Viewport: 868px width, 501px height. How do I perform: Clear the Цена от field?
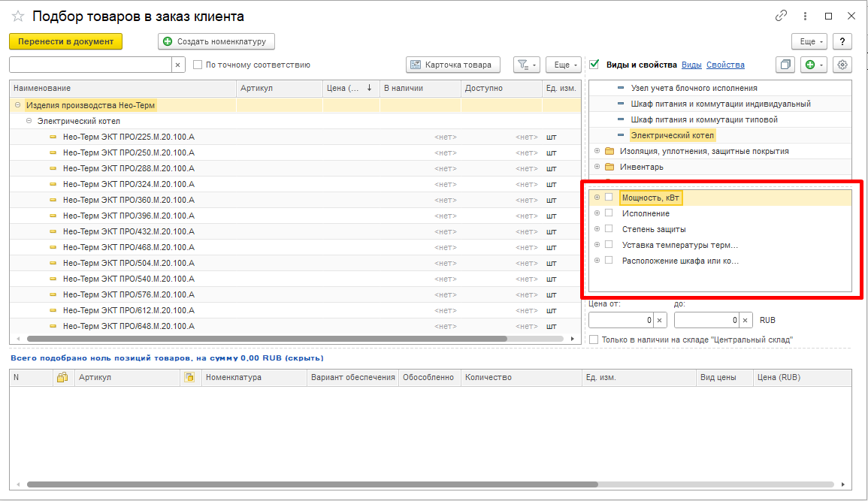pyautogui.click(x=660, y=320)
